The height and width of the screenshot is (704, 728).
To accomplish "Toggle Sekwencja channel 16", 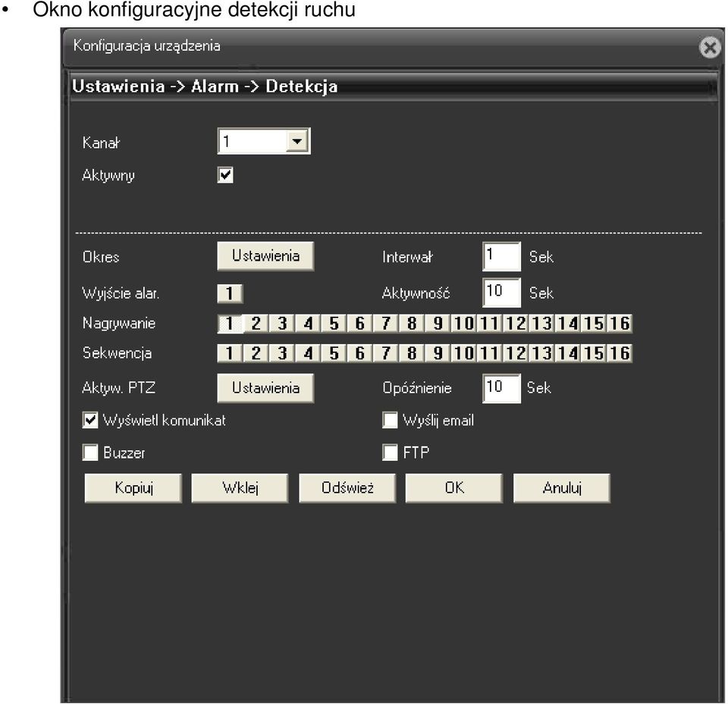I will [620, 353].
